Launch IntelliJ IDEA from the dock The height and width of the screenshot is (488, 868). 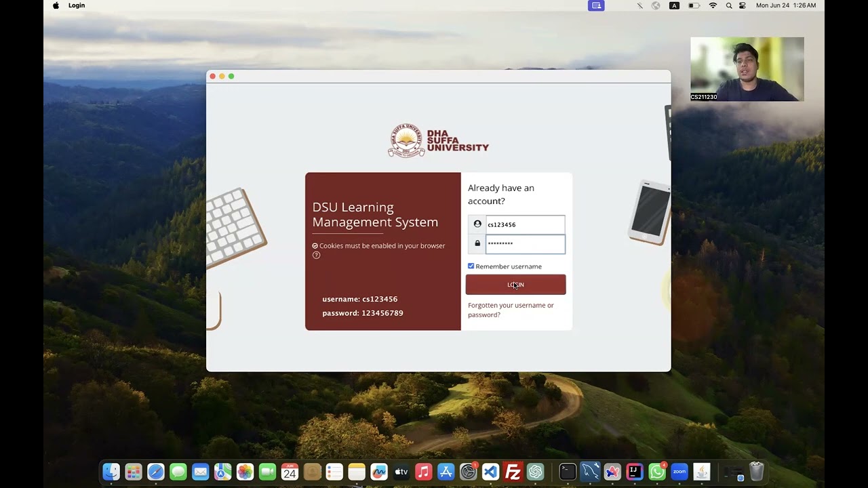pos(635,472)
